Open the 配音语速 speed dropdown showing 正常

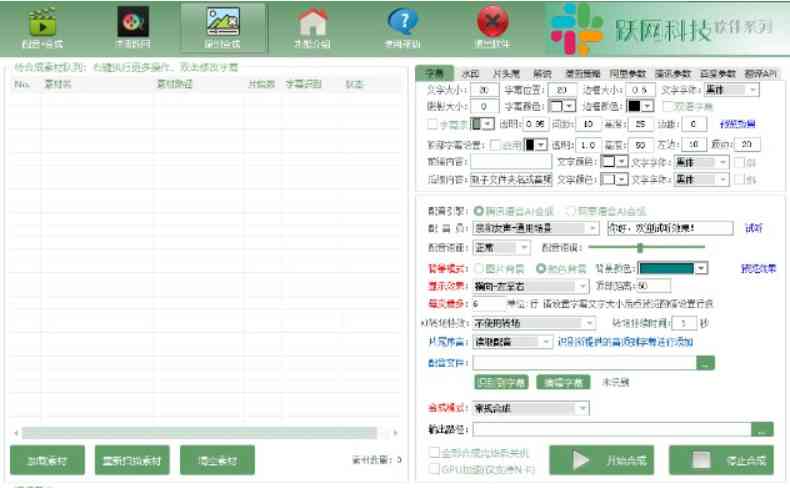[x=501, y=248]
